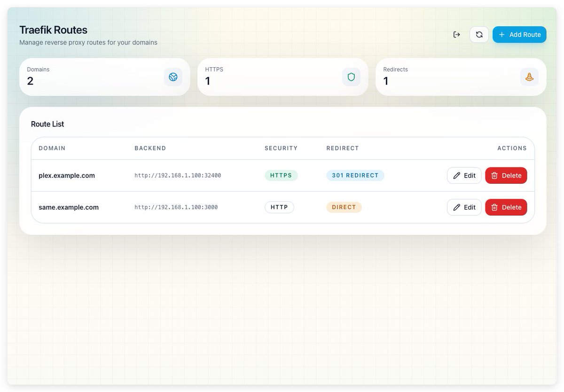The width and height of the screenshot is (564, 392).
Task: Select the same.example.com domain text
Action: [69, 207]
